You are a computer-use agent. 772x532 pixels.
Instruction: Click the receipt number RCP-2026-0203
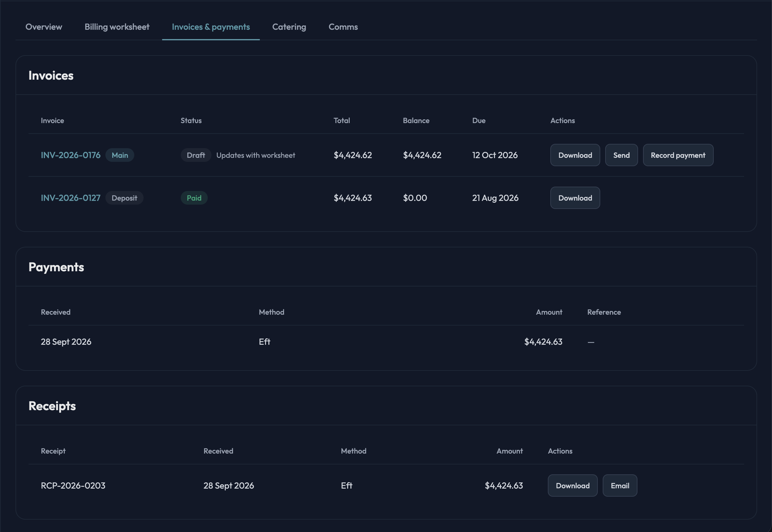[73, 485]
